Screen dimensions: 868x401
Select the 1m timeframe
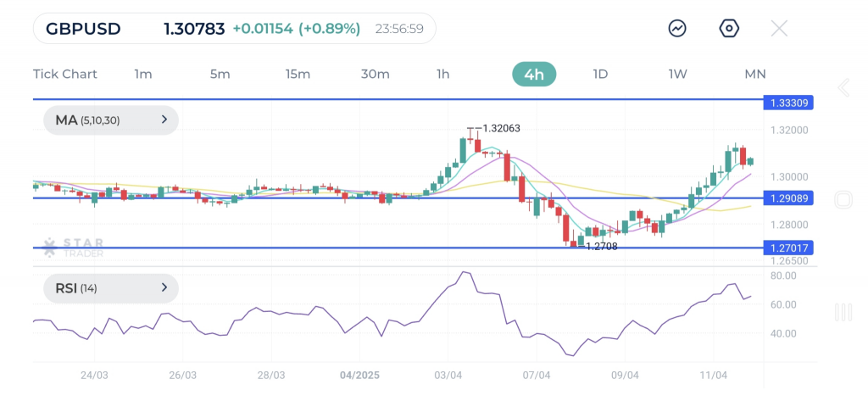(x=143, y=74)
